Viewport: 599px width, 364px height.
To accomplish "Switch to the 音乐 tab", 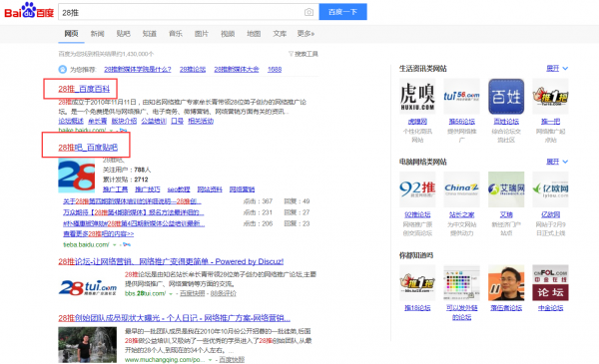I will (176, 34).
